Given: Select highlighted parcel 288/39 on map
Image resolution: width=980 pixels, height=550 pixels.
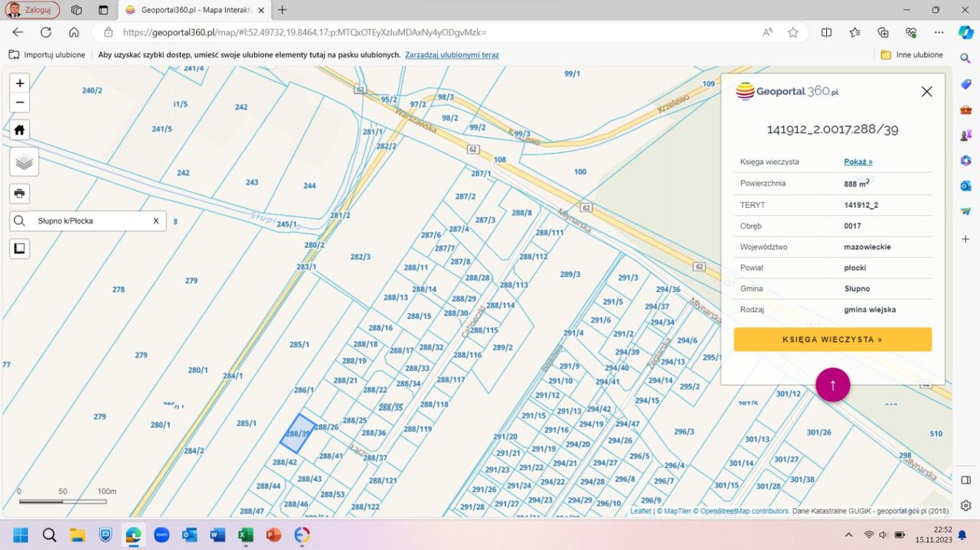Looking at the screenshot, I should (297, 434).
